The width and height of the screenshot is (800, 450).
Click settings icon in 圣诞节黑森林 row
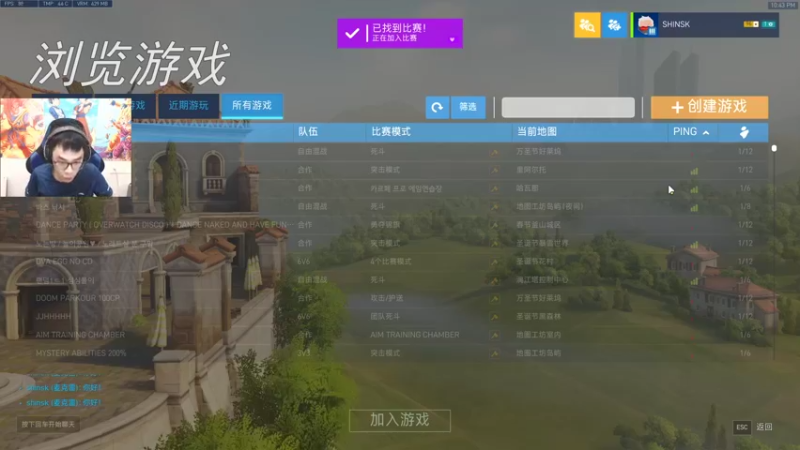pos(494,317)
